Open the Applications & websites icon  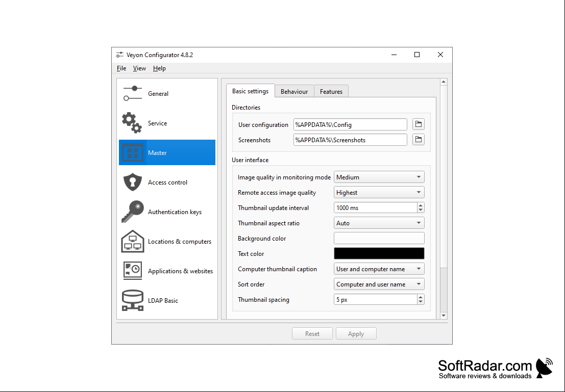tap(133, 271)
